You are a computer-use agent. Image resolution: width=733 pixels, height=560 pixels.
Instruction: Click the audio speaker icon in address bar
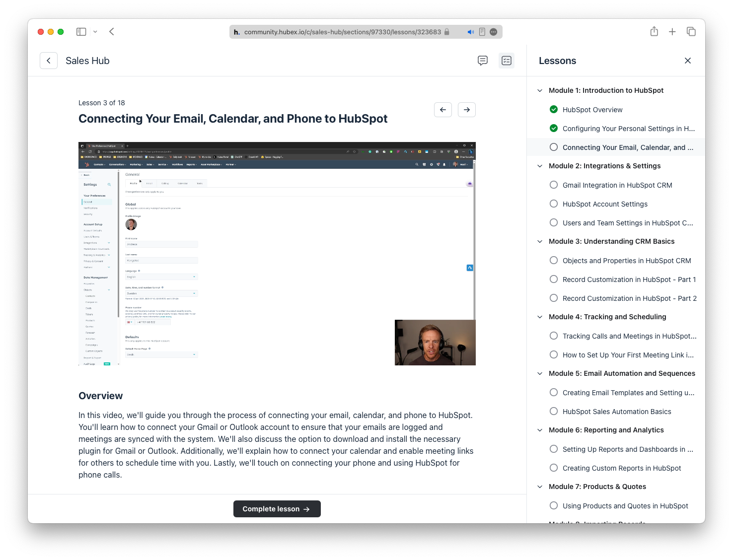470,32
